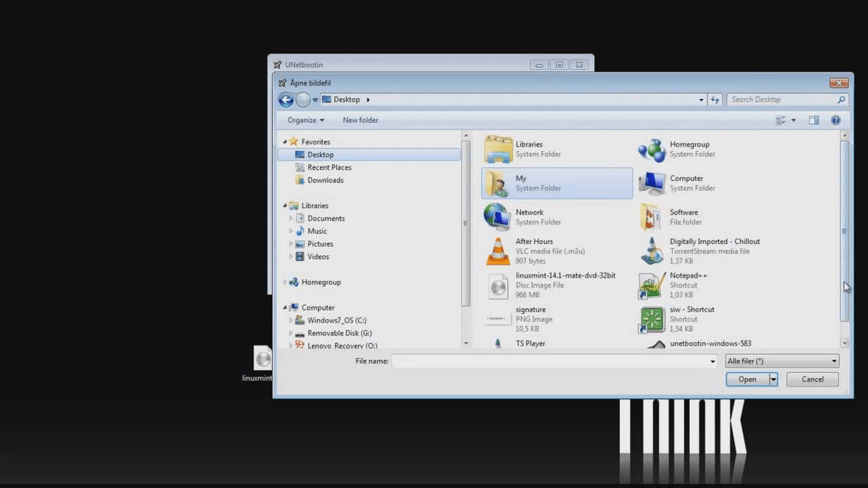Select After Hours VLC media file icon

pyautogui.click(x=498, y=251)
